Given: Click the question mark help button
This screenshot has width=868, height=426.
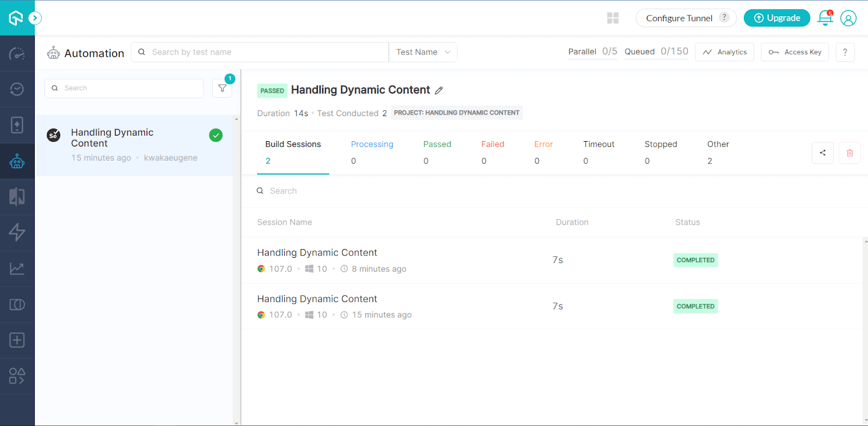Looking at the screenshot, I should [x=845, y=52].
